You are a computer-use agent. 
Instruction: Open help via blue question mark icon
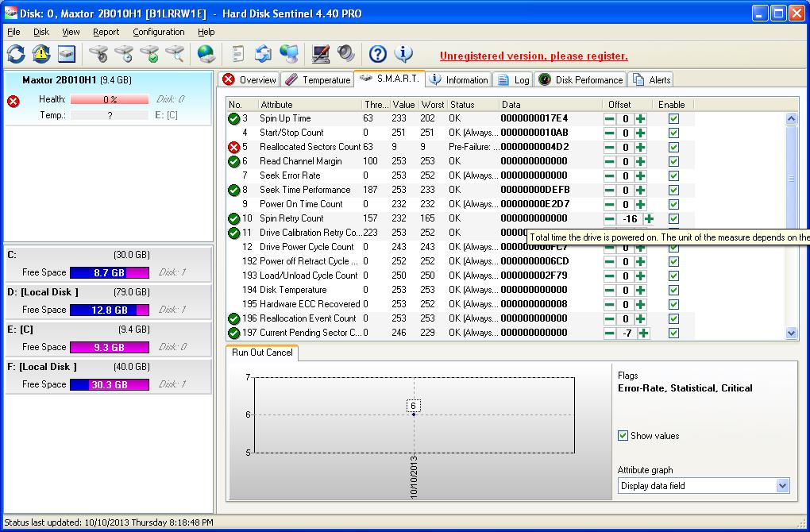click(378, 54)
